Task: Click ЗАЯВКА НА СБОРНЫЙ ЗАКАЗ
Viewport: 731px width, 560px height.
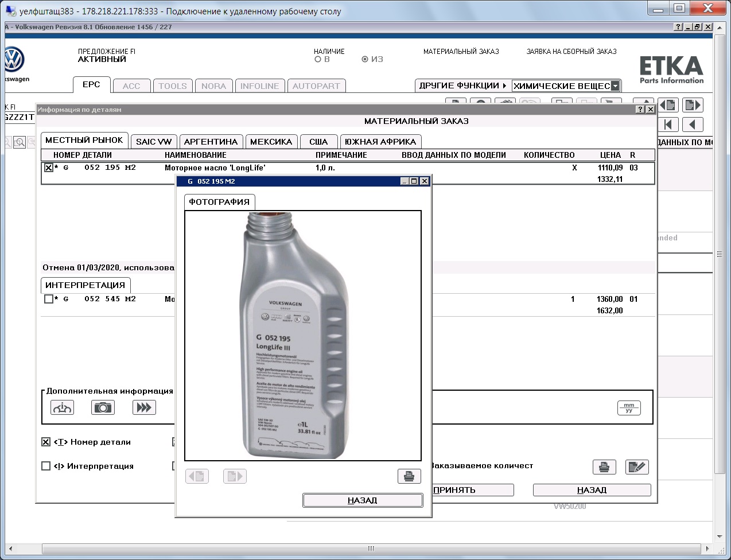Action: tap(571, 52)
